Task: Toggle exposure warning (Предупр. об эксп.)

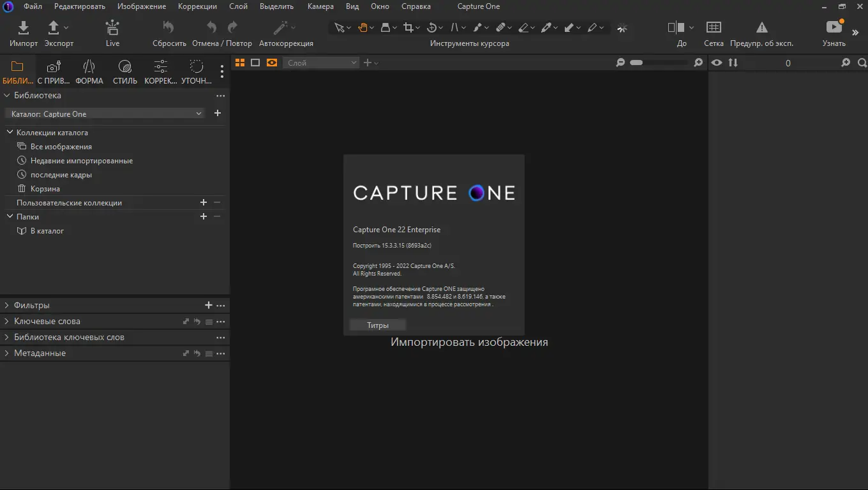Action: click(x=761, y=28)
